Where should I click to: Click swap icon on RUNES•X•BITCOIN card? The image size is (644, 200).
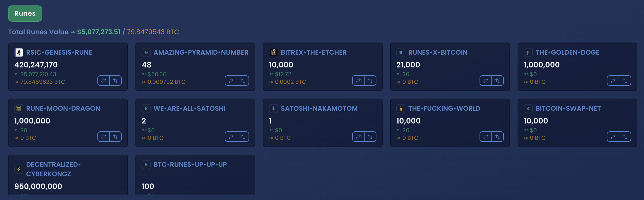485,81
